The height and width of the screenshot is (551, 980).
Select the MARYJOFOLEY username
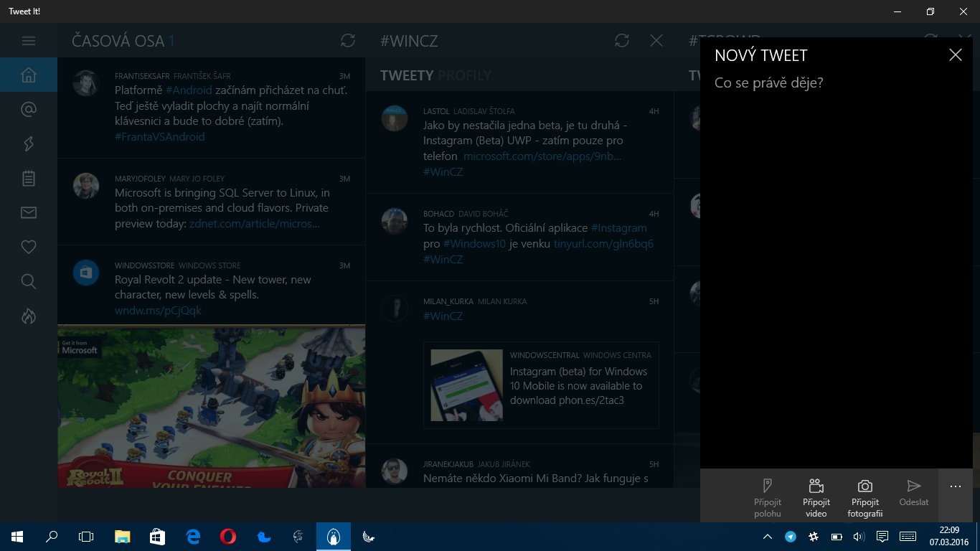[x=141, y=179]
